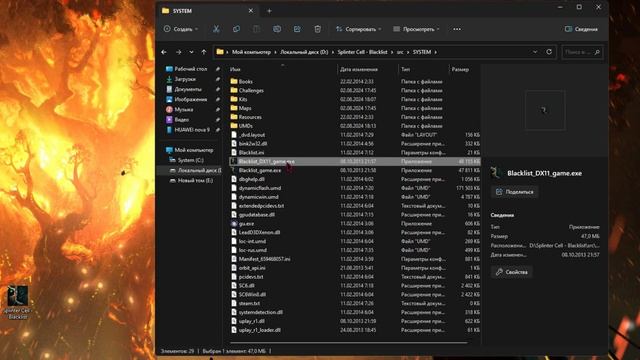Click the search field

click(x=582, y=52)
